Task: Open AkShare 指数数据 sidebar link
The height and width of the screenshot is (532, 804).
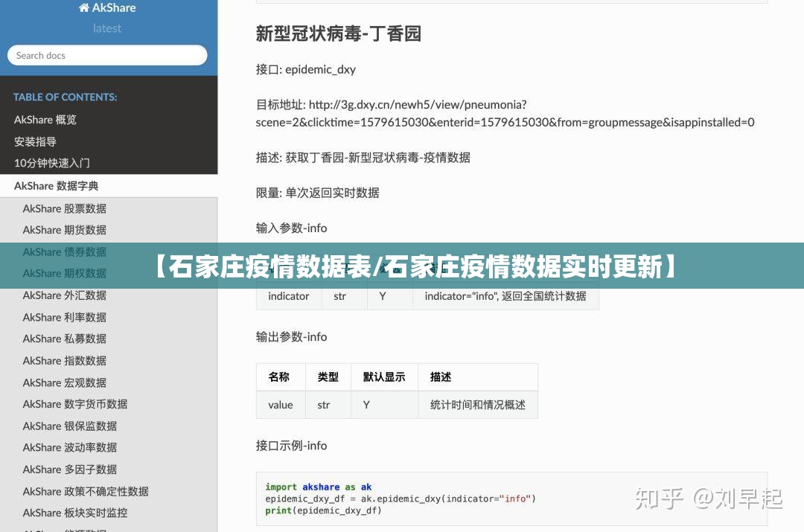Action: pos(65,361)
